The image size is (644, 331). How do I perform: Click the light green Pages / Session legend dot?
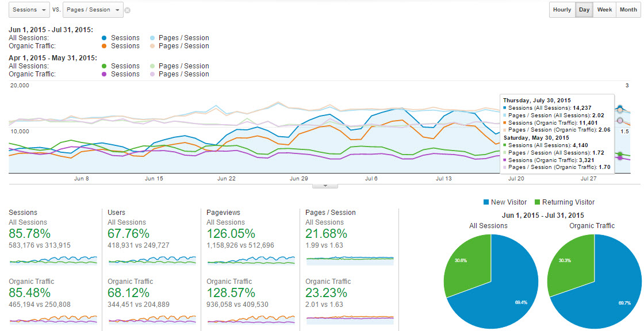(x=152, y=66)
